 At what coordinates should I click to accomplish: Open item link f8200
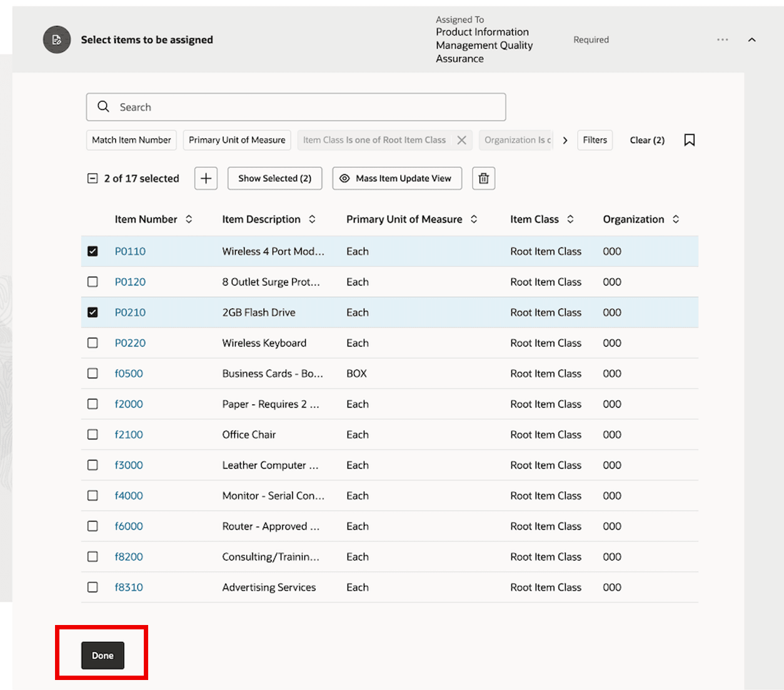click(129, 557)
